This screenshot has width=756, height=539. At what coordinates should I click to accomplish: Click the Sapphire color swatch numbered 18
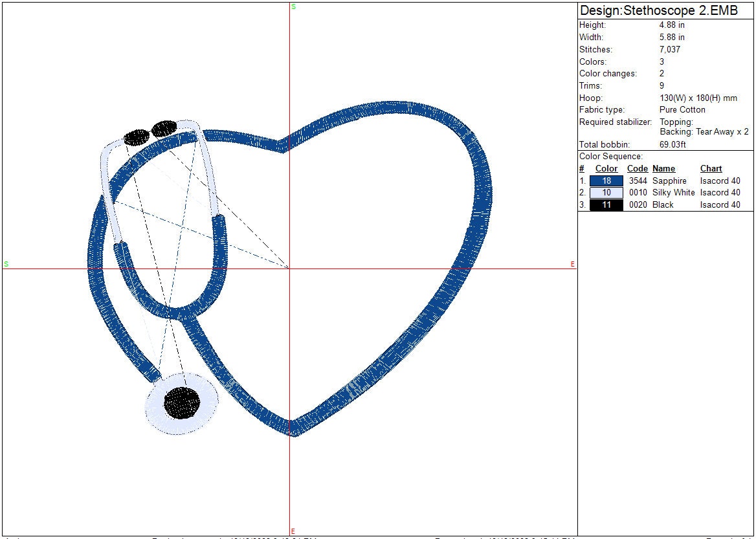pos(606,181)
